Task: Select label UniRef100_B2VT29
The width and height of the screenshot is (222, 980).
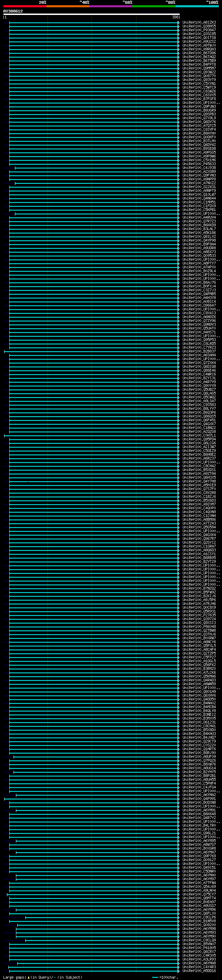Action: 199,561
